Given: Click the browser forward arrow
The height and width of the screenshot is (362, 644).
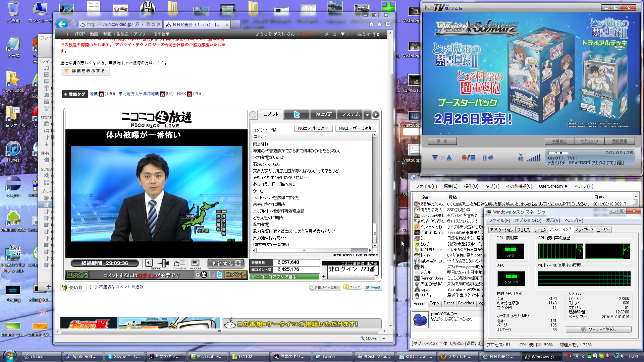Looking at the screenshot, I should coord(73,24).
